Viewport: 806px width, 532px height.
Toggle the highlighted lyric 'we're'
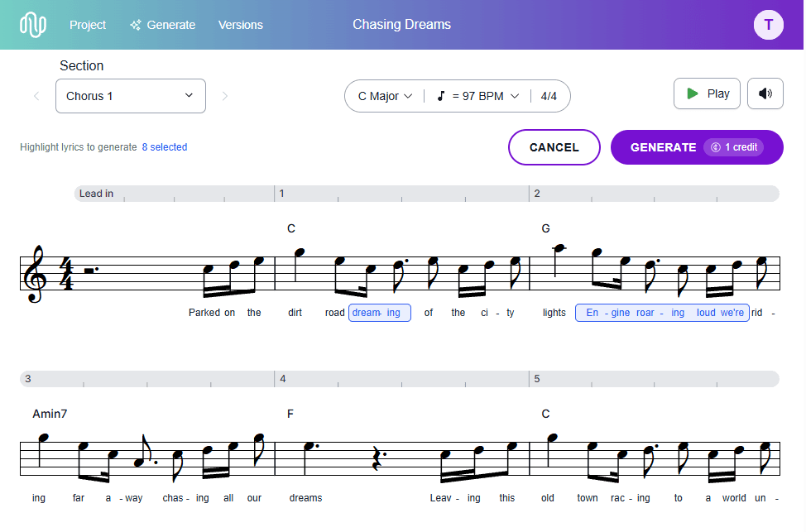[732, 313]
